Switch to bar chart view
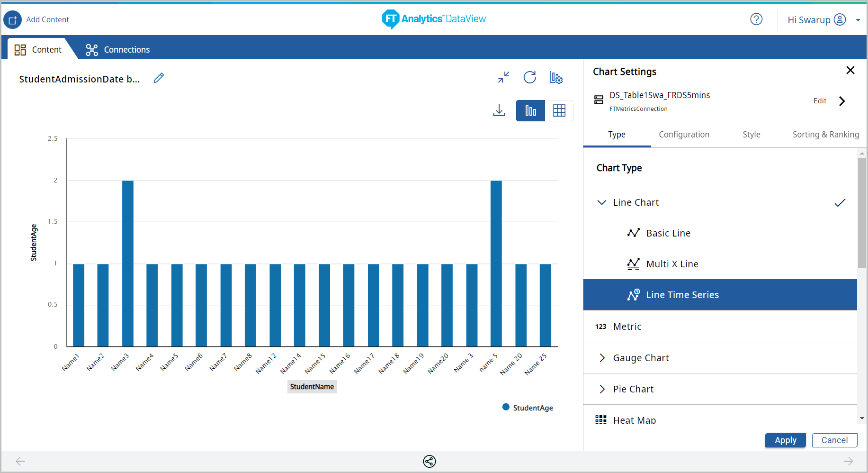The image size is (868, 473). click(x=530, y=110)
